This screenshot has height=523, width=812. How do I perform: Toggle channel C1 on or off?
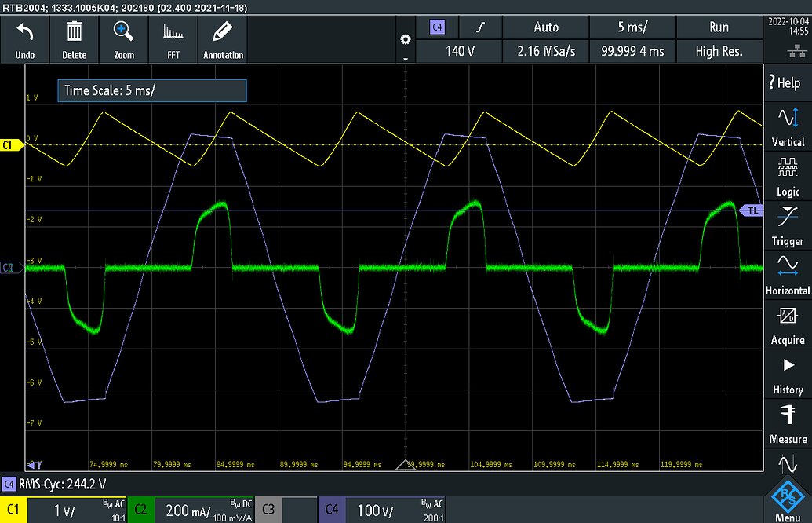(13, 510)
